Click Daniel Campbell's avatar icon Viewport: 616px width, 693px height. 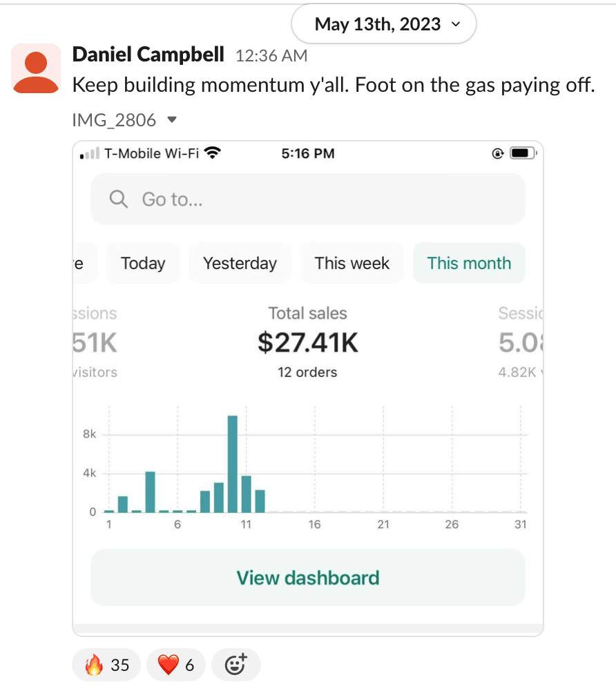pos(36,68)
